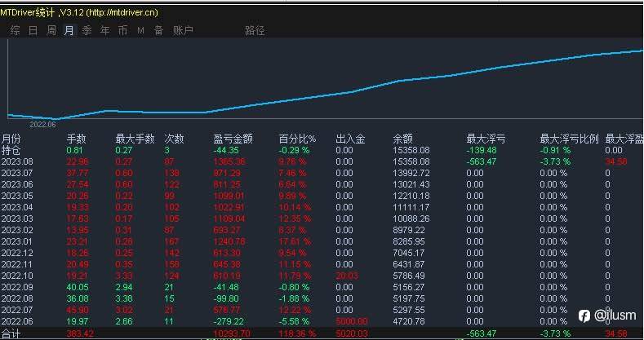Click the balance value 8285.95
This screenshot has width=644, height=340.
(409, 241)
